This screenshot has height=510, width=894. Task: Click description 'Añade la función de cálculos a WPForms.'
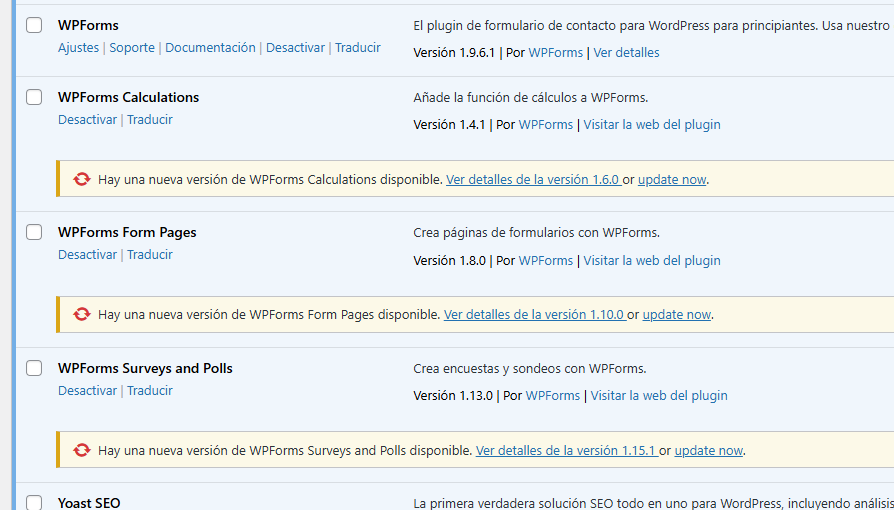coord(531,98)
